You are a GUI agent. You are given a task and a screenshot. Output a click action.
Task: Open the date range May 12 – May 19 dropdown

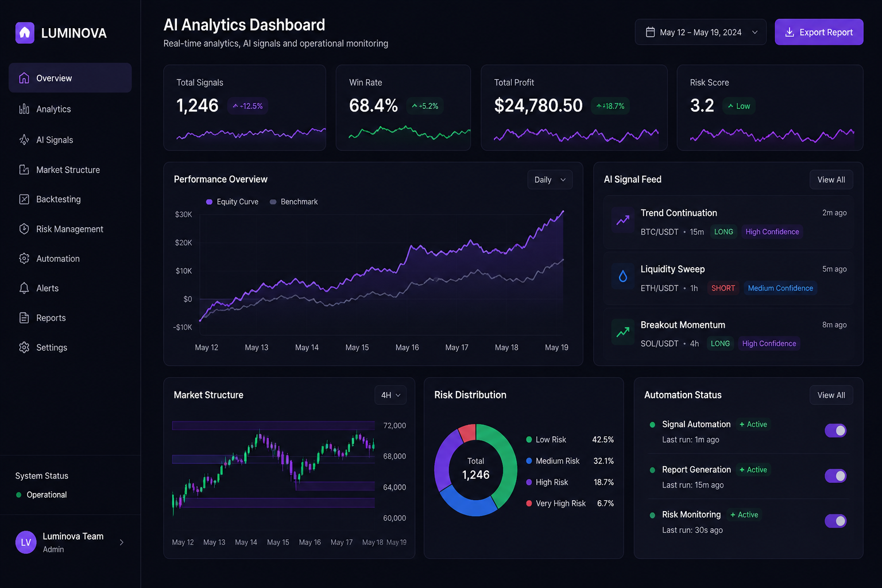[701, 32]
